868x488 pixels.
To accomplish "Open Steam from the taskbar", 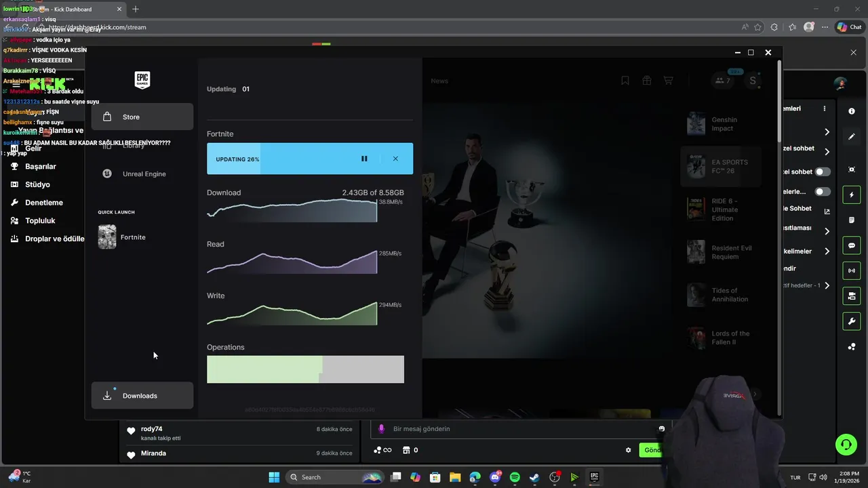I will pyautogui.click(x=534, y=477).
